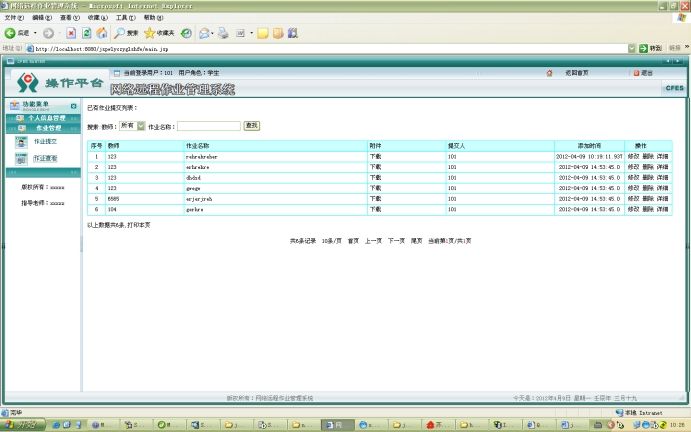The width and height of the screenshot is (691, 432).
Task: Open the 帮助 menu
Action: pos(153,18)
